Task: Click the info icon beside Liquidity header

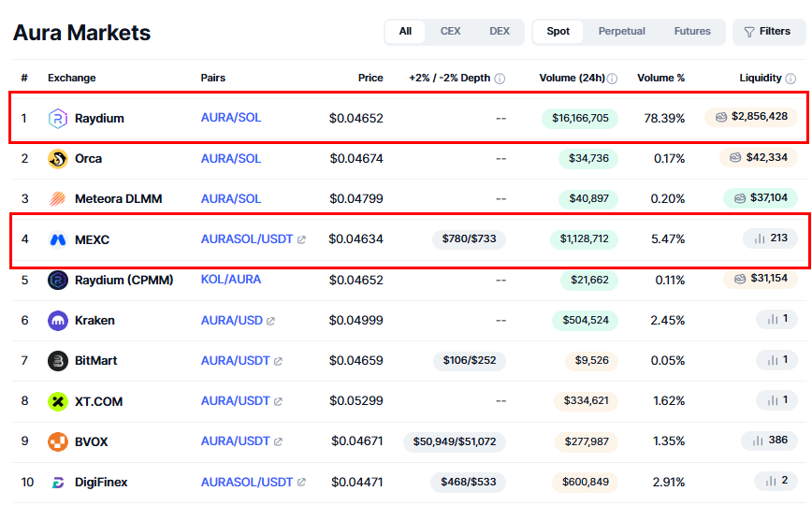Action: point(790,79)
